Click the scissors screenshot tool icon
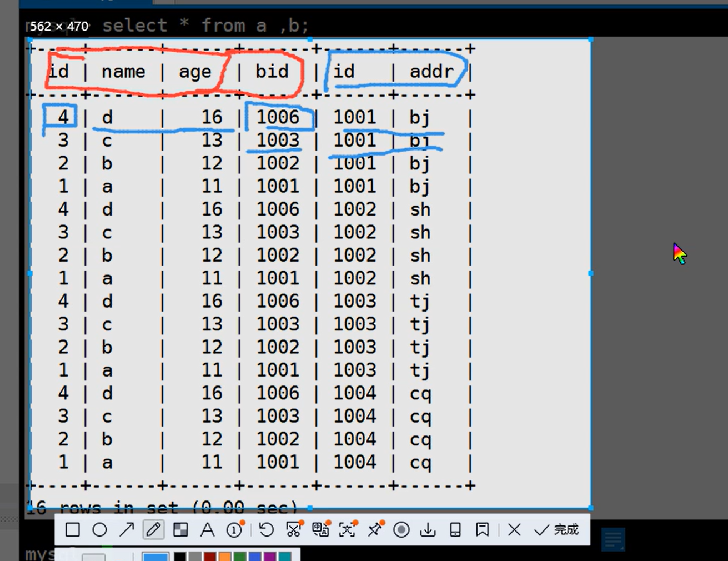Image resolution: width=728 pixels, height=561 pixels. [294, 529]
